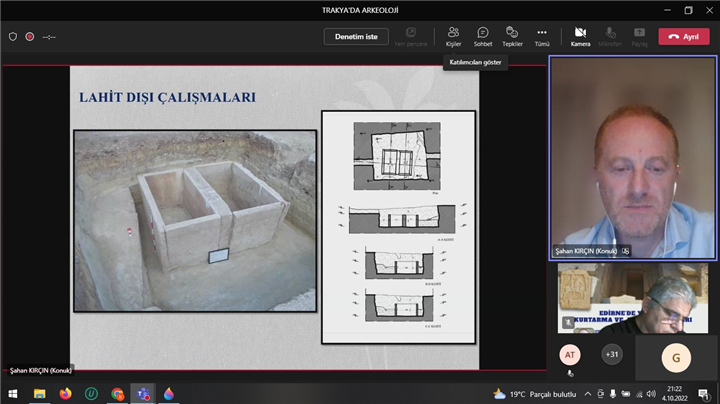Leave the meeting with Ayrıl button
720x404 pixels.
click(684, 37)
